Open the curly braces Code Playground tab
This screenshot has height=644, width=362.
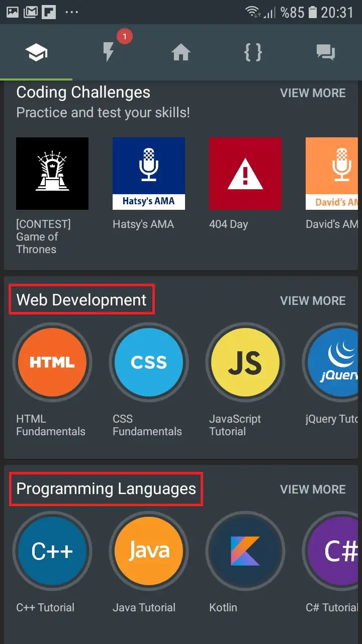(253, 52)
